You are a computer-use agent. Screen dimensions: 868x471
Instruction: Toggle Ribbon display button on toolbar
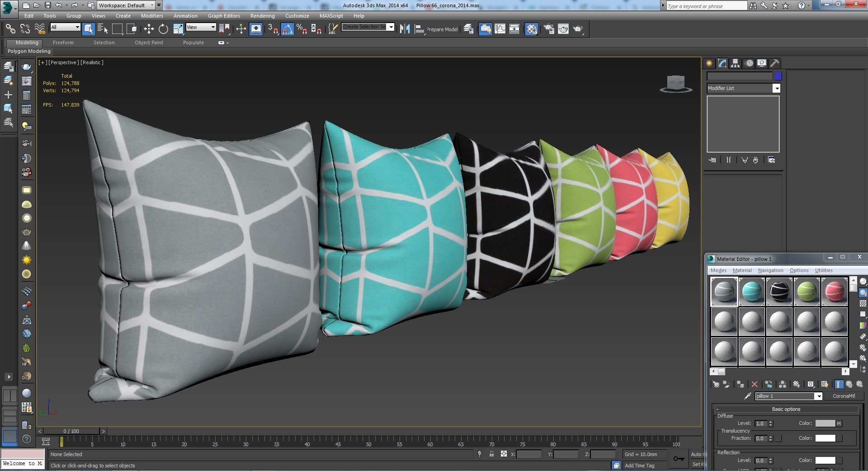tap(486, 29)
